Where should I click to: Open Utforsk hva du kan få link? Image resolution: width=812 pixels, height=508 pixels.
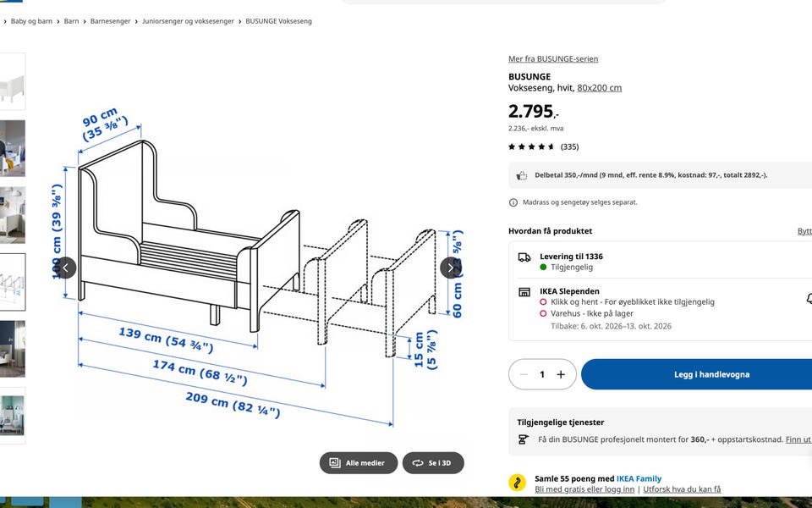click(x=682, y=489)
